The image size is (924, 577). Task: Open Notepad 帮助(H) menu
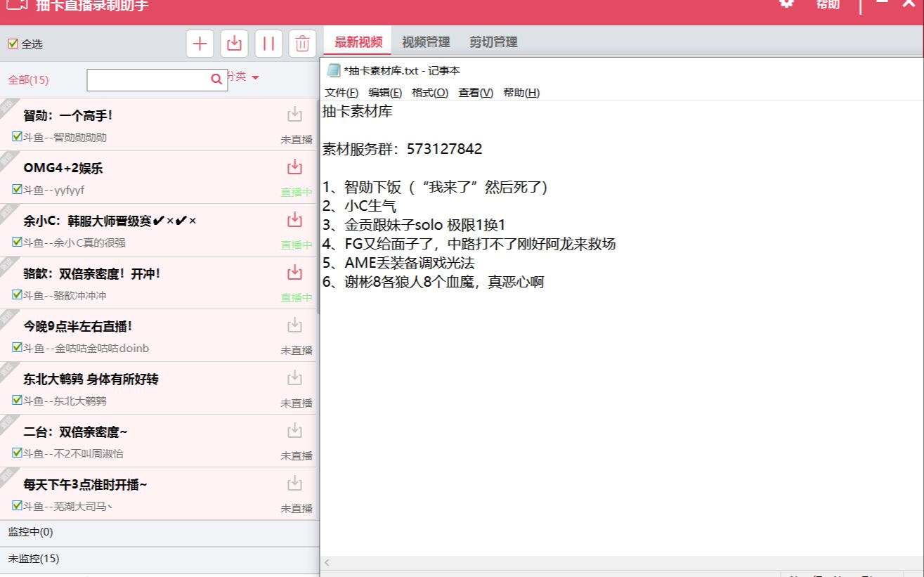pos(521,93)
